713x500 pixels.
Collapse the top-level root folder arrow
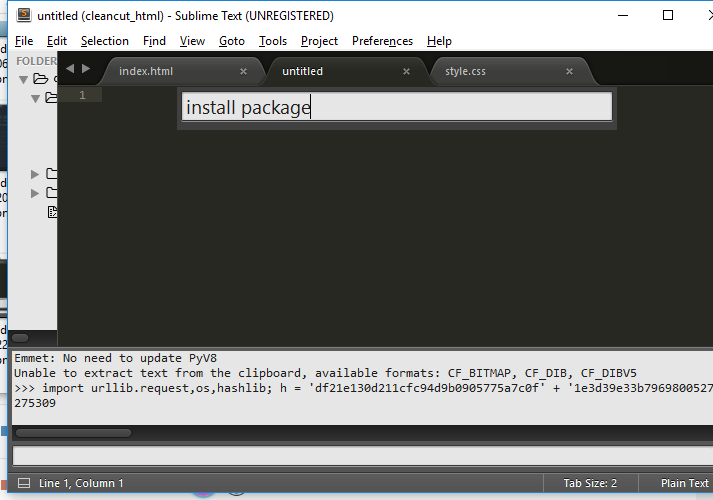23,79
